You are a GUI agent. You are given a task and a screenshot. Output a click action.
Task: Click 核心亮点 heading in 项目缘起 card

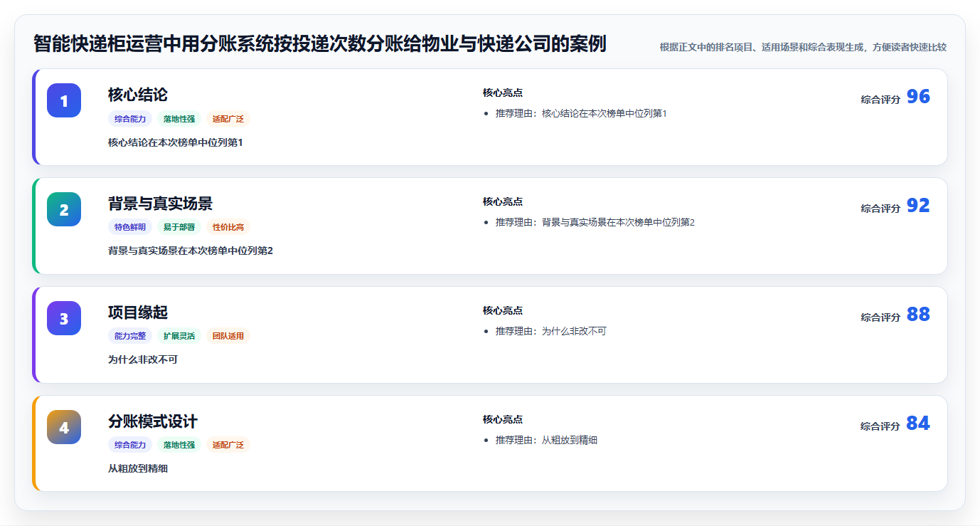click(503, 310)
